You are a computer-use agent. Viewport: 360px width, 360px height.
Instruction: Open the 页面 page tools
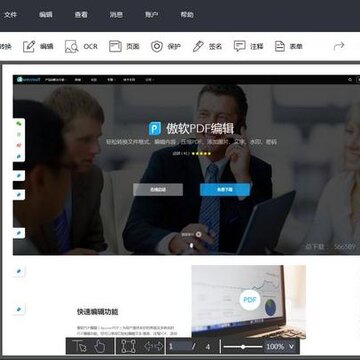(124, 46)
